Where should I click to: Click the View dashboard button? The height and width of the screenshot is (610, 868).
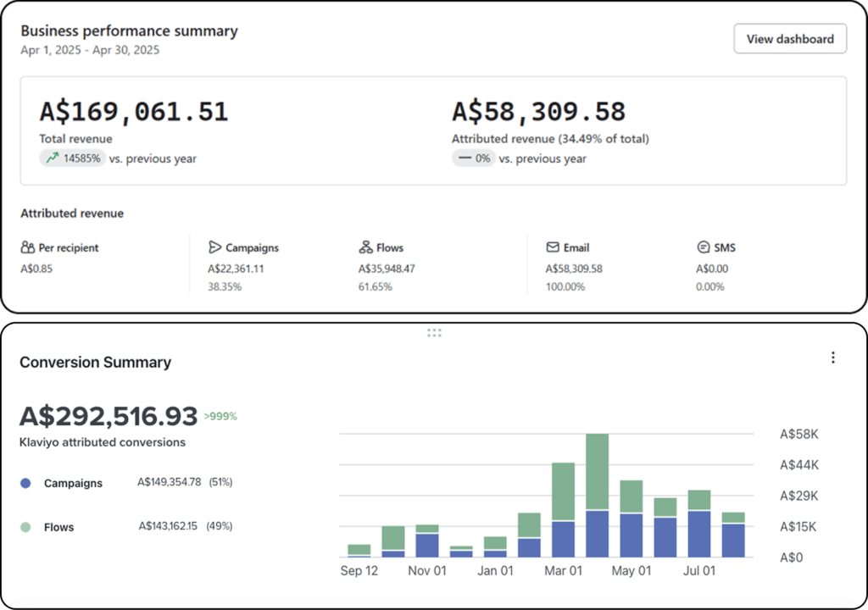(789, 39)
